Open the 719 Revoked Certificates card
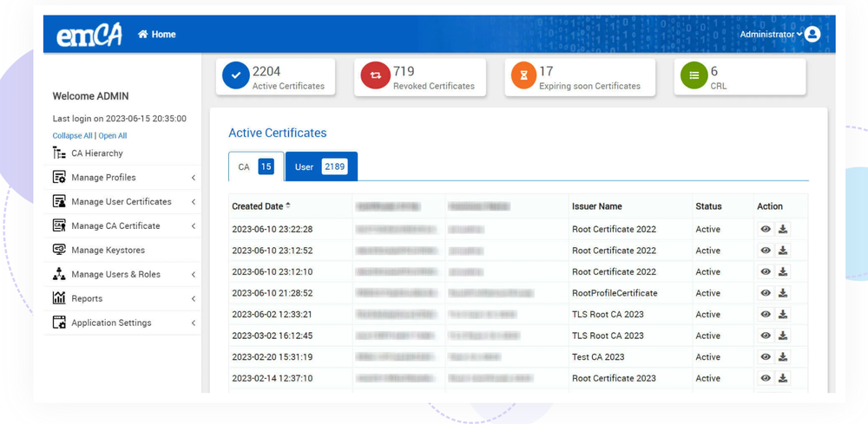This screenshot has height=424, width=868. pos(420,77)
